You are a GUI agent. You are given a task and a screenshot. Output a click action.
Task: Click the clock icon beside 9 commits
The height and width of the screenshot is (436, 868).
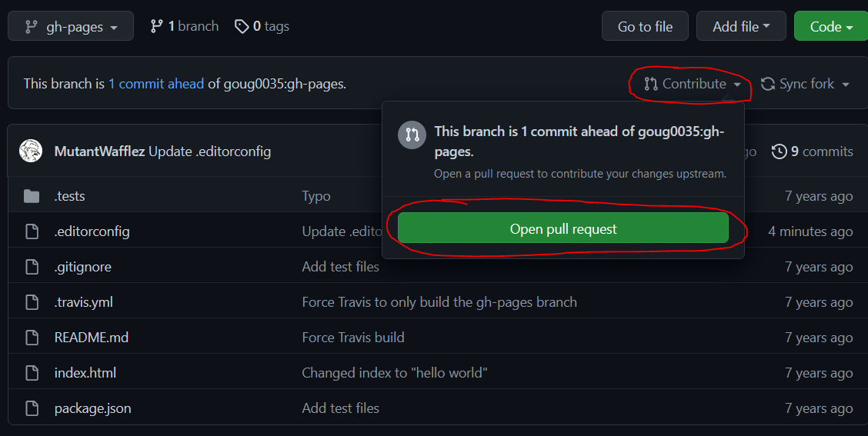(x=779, y=151)
